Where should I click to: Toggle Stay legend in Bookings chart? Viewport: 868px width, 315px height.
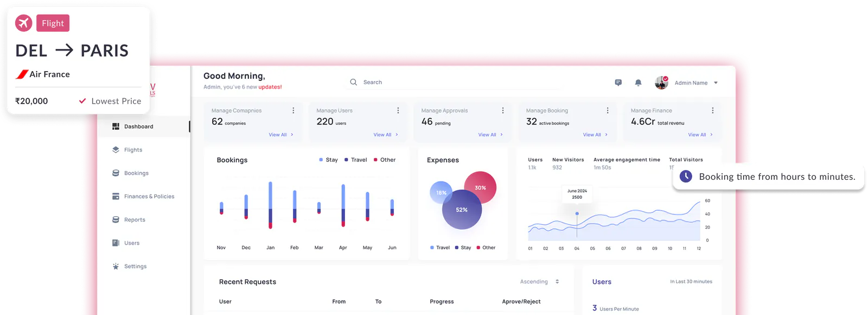[328, 160]
